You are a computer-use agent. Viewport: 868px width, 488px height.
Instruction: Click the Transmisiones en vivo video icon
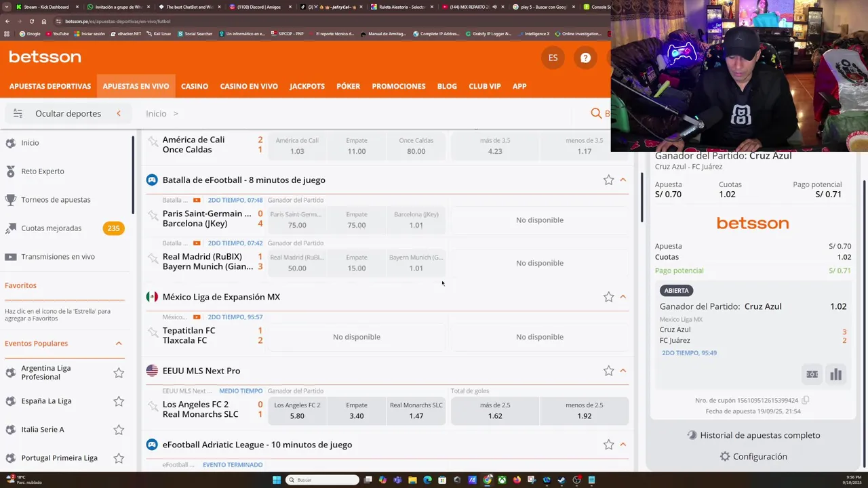pos(10,257)
